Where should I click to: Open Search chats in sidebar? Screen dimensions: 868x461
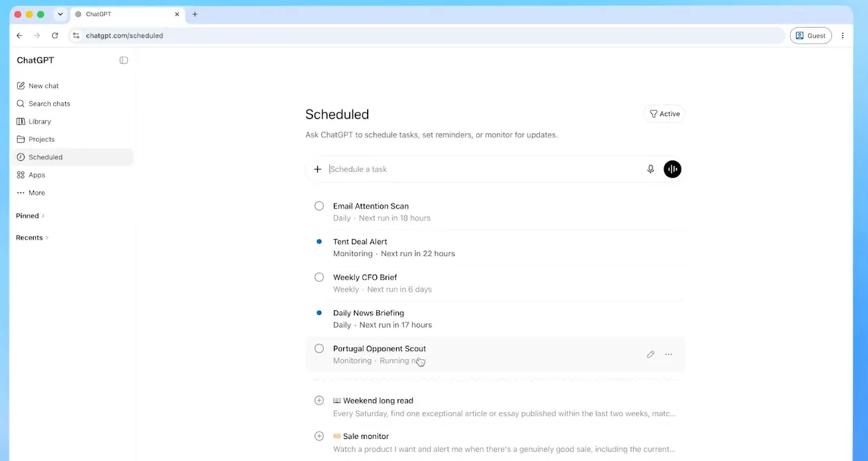(73, 104)
